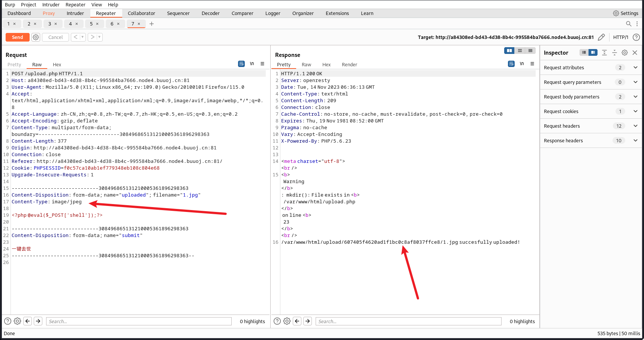Toggle response word wrap icon
Image resolution: width=644 pixels, height=340 pixels.
pos(511,64)
